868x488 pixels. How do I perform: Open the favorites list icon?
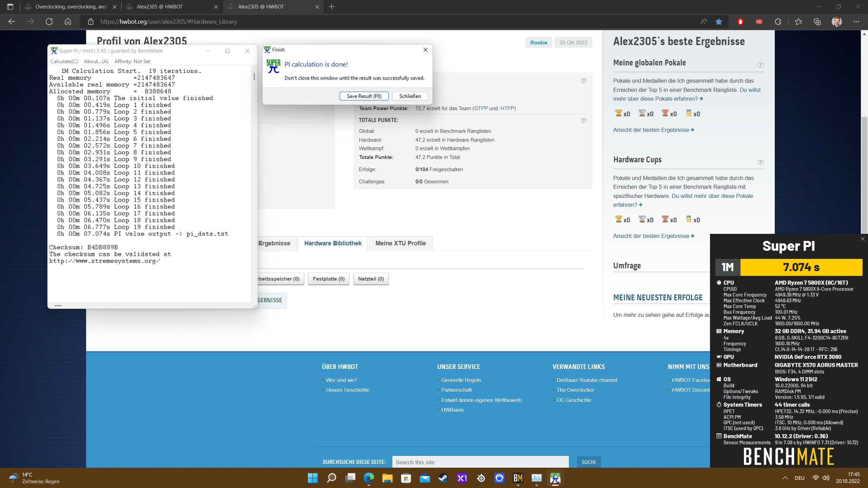(798, 22)
